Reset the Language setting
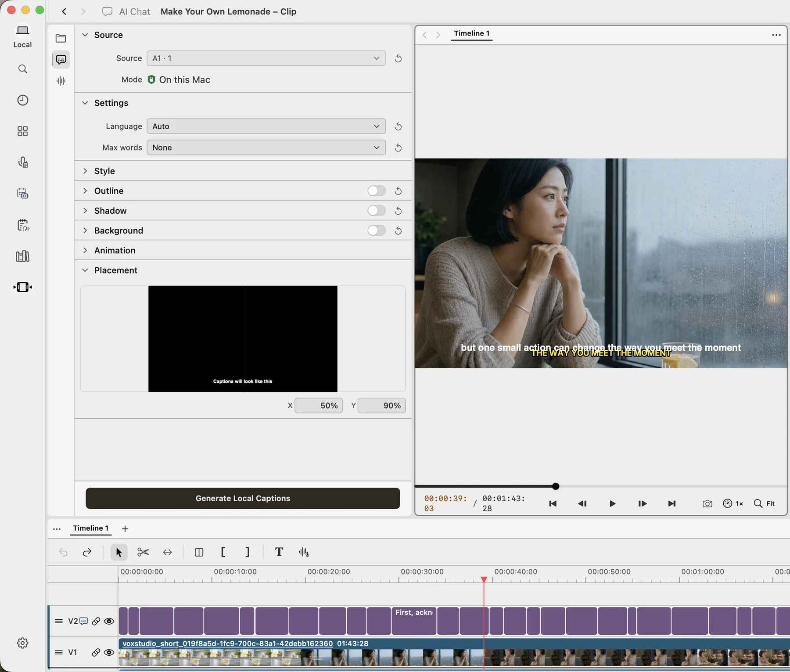This screenshot has width=790, height=672. [398, 126]
